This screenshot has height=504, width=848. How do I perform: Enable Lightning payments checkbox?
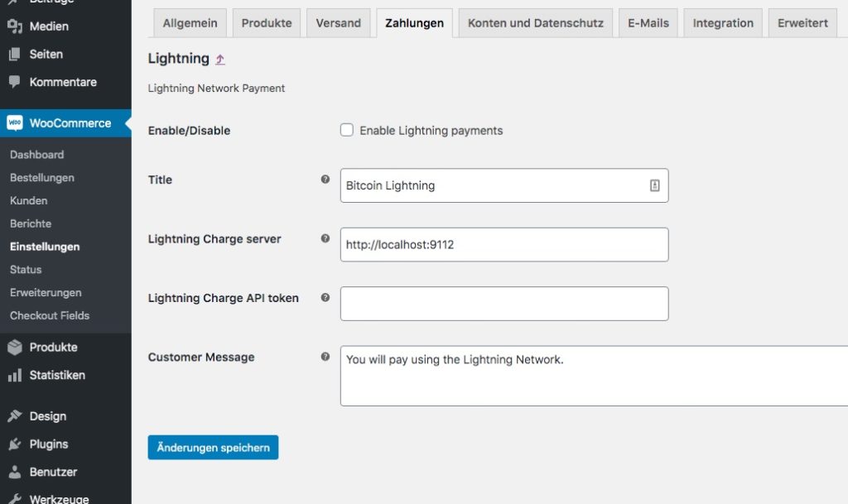point(347,130)
